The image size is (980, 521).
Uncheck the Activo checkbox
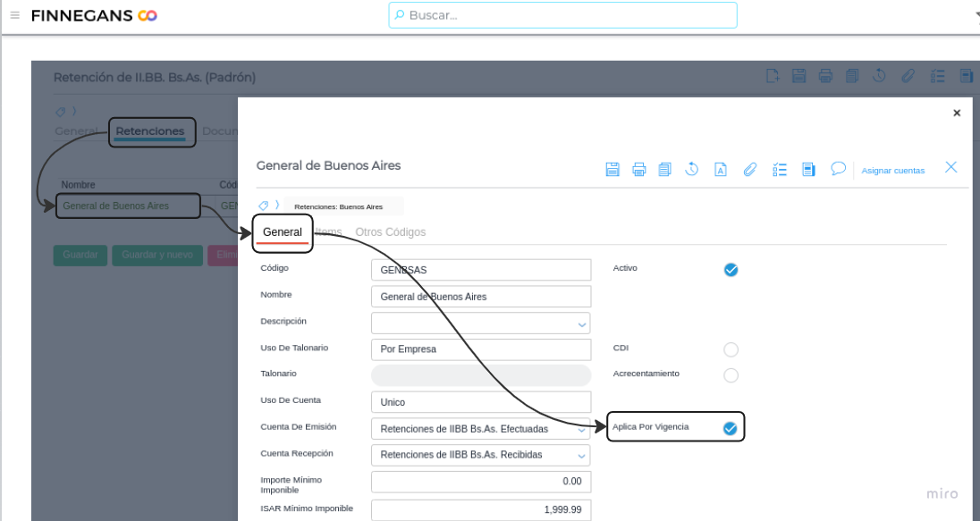731,270
